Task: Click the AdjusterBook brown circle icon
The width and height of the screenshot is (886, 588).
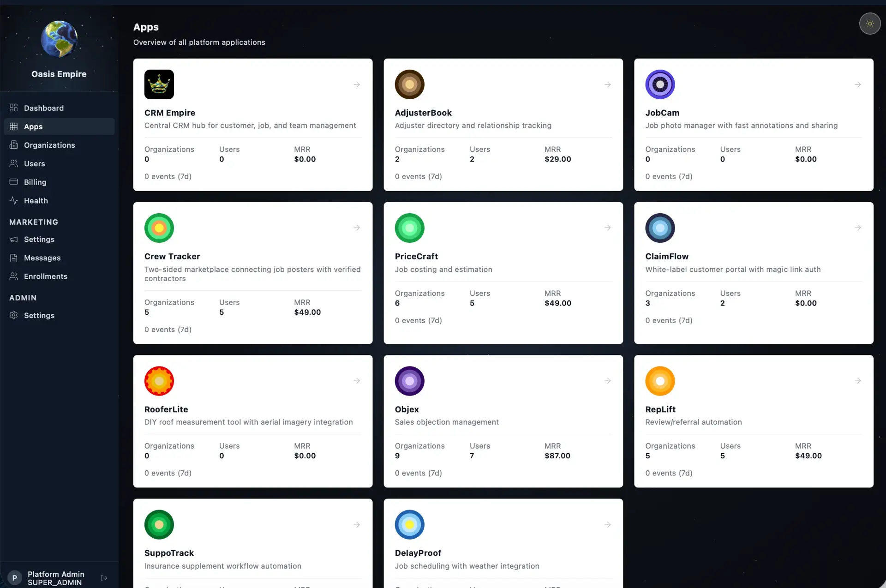Action: [409, 84]
